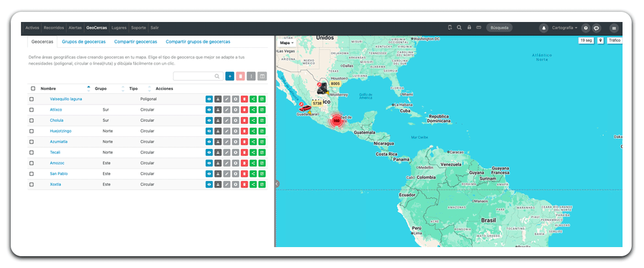This screenshot has width=644, height=268.
Task: Edit the San Pablo geofence with the pencil icon
Action: coord(226,174)
